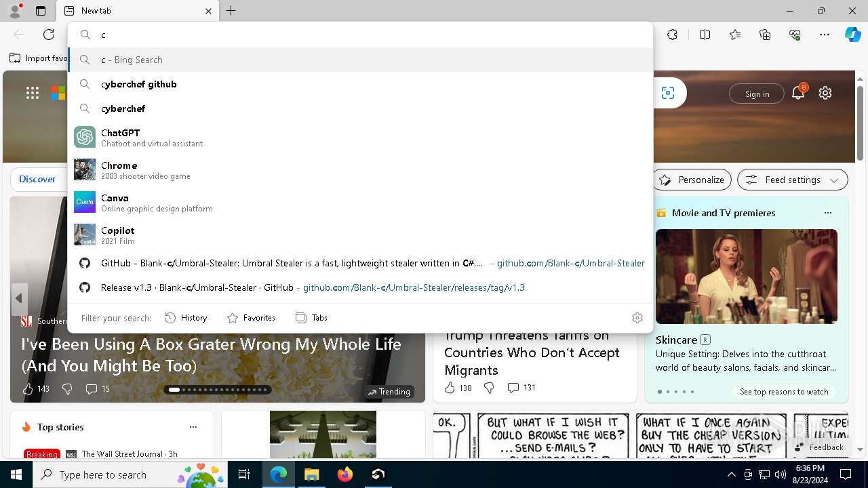Open 'Trump Threatens Tariffs' headline
This screenshot has height=488, width=868.
532,352
